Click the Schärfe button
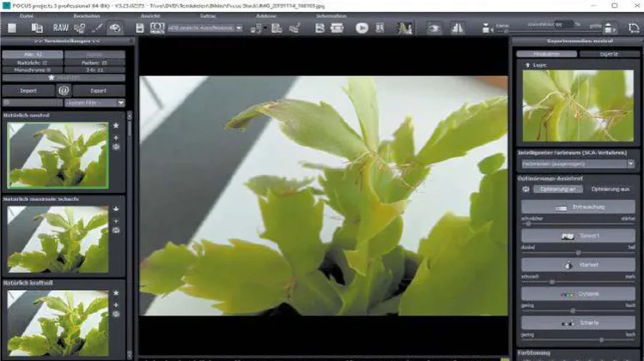This screenshot has height=361, width=644. (578, 323)
